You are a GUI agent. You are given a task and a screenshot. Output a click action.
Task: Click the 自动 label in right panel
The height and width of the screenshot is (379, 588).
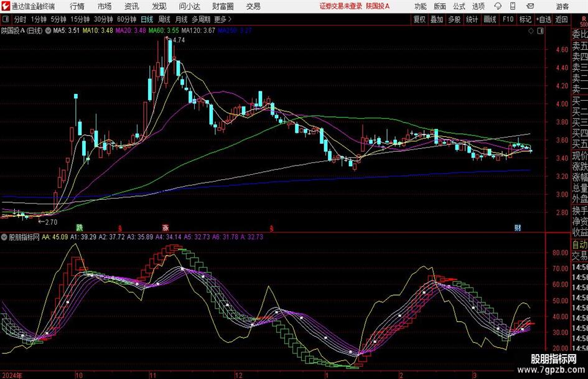(x=580, y=245)
